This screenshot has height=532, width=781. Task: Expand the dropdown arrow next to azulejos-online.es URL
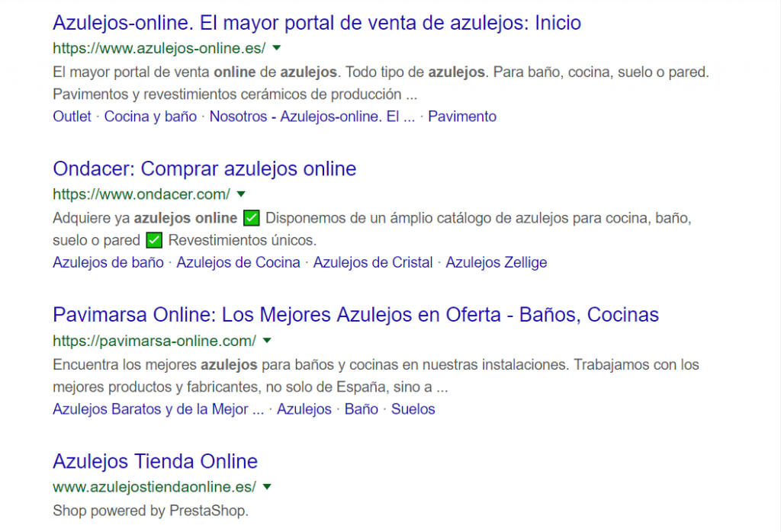coord(276,47)
